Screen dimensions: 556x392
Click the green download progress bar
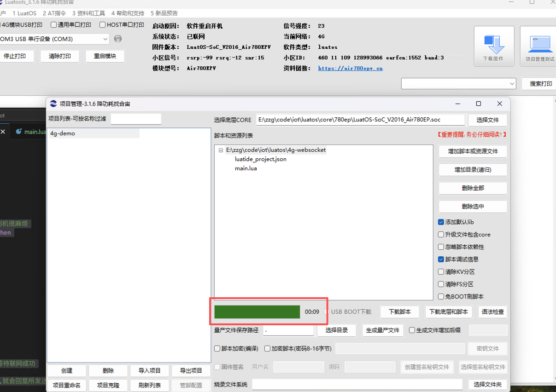[x=257, y=311]
